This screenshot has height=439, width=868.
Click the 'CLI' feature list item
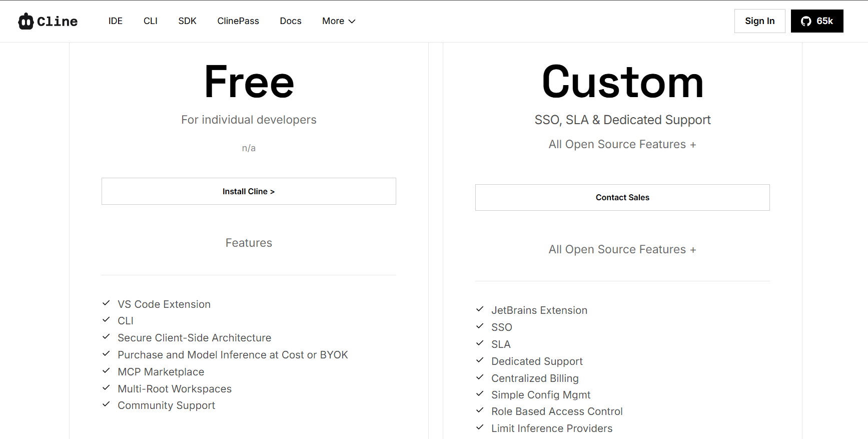126,321
